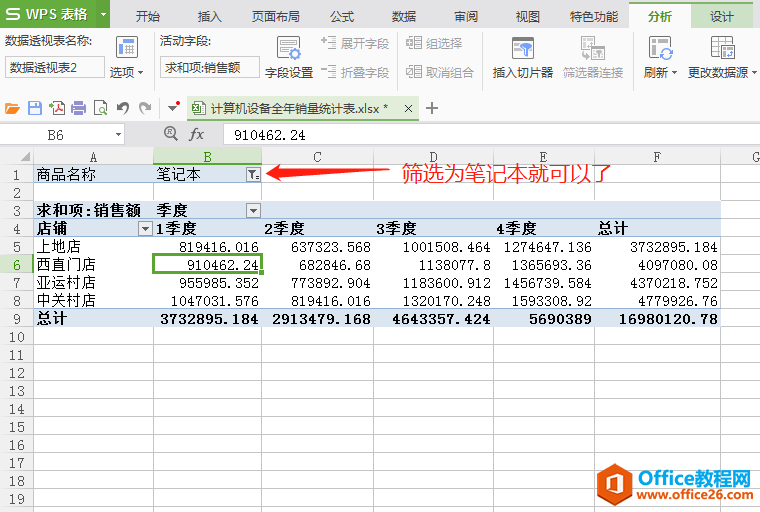This screenshot has width=760, height=512.
Task: Select column A header
Action: point(94,157)
